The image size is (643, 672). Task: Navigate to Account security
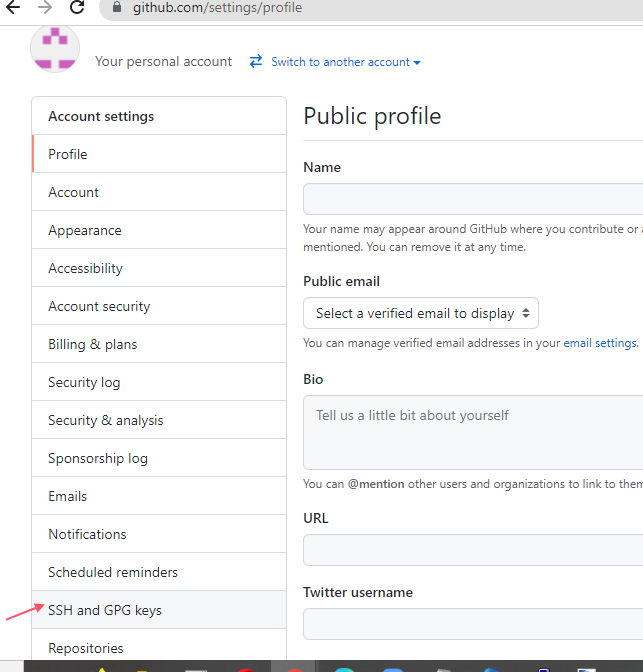point(159,306)
